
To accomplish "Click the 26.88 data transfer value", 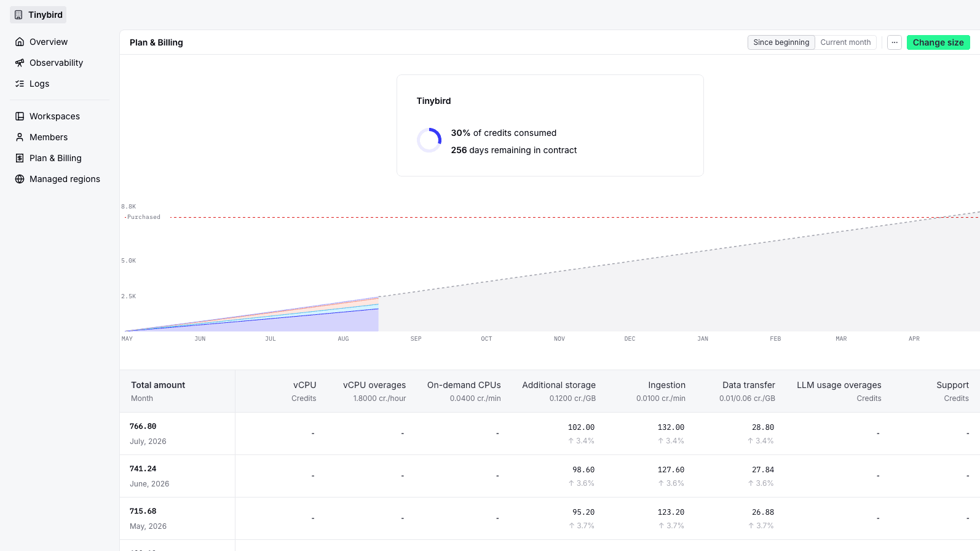I will coord(763,512).
